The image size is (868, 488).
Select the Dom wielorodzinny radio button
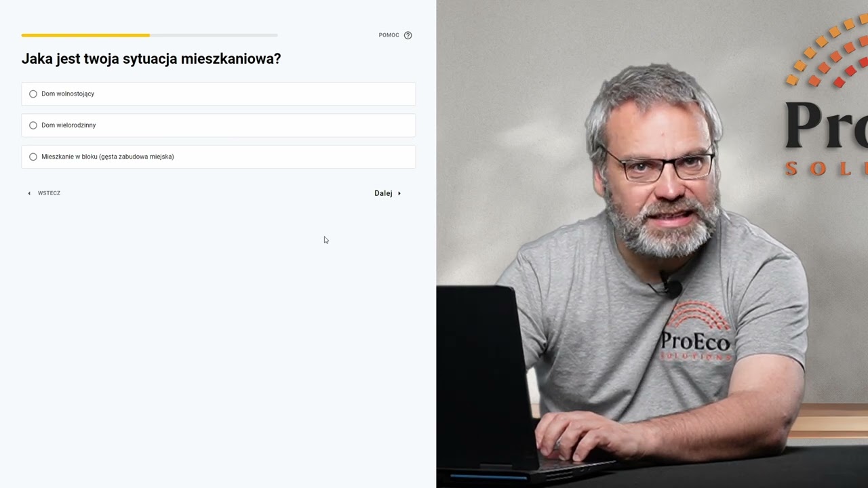[33, 125]
